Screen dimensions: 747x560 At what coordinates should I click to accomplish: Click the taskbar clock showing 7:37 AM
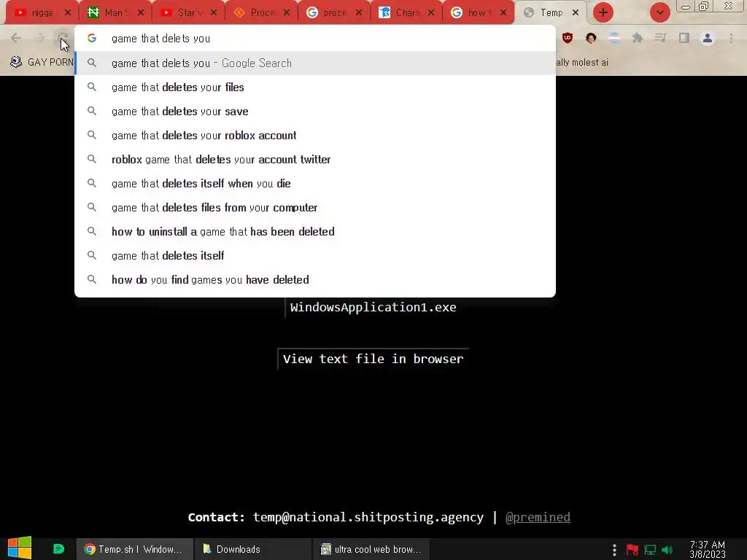[x=707, y=549]
